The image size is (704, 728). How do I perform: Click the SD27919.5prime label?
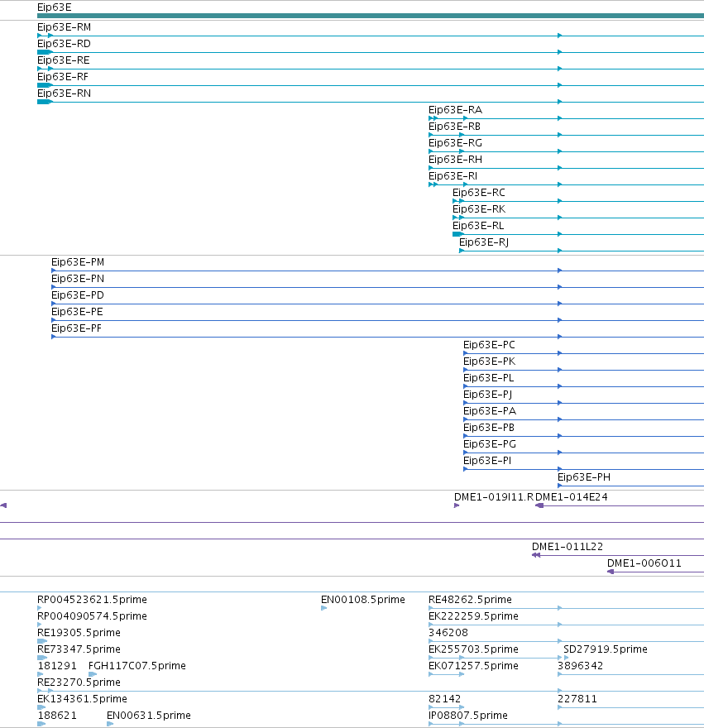(606, 649)
